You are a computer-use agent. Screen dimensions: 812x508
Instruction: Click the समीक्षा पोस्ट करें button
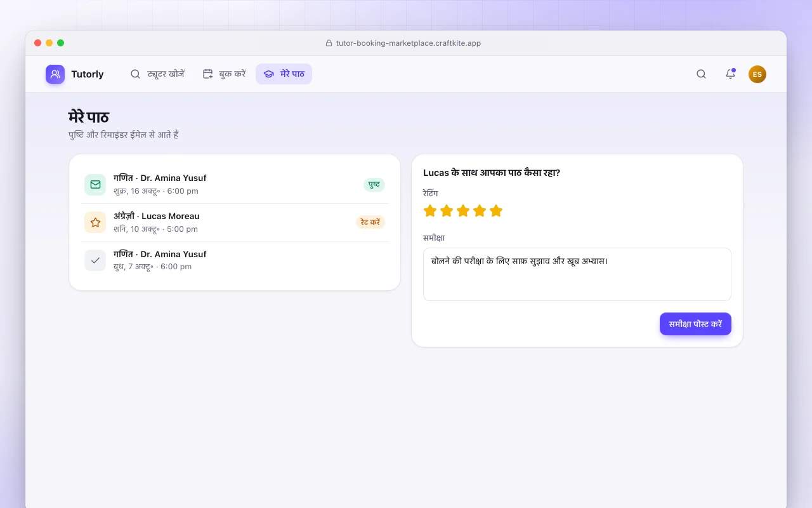coord(695,324)
